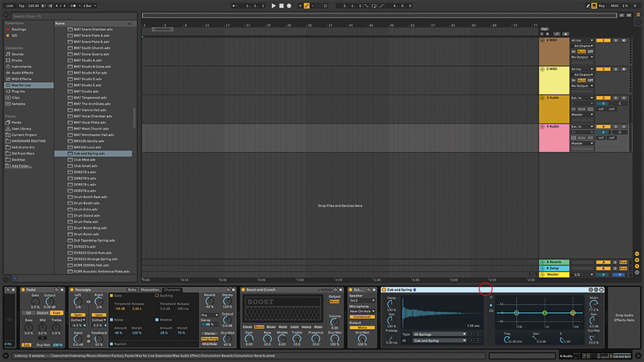Screen dimensions: 644x362
Task: Select Instruments category in browser
Action: click(x=21, y=67)
